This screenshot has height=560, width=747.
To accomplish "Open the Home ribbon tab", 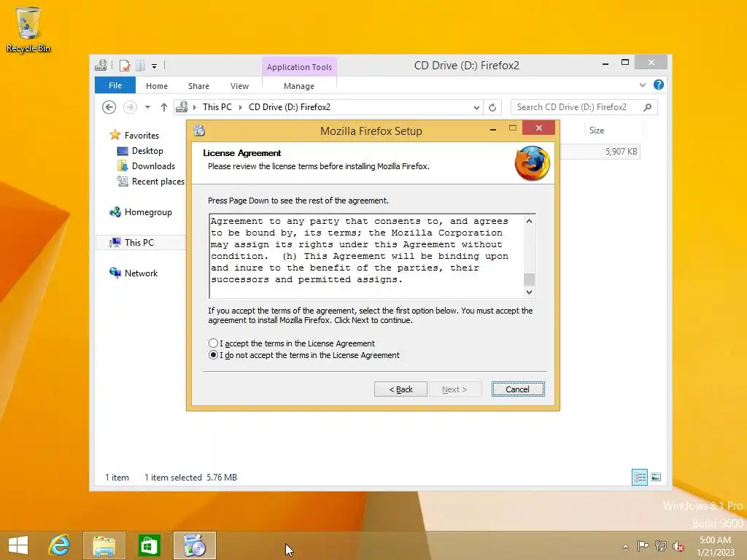I will (157, 86).
